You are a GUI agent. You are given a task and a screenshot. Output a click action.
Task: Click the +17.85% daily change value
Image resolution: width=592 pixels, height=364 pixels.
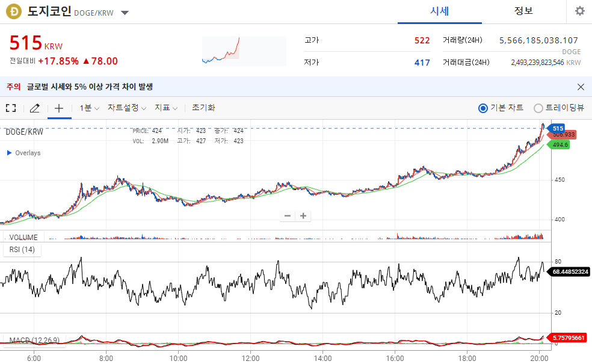(x=58, y=61)
